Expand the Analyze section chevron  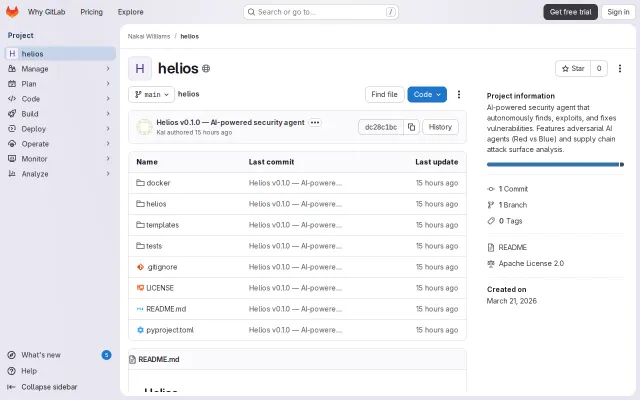pyautogui.click(x=108, y=173)
